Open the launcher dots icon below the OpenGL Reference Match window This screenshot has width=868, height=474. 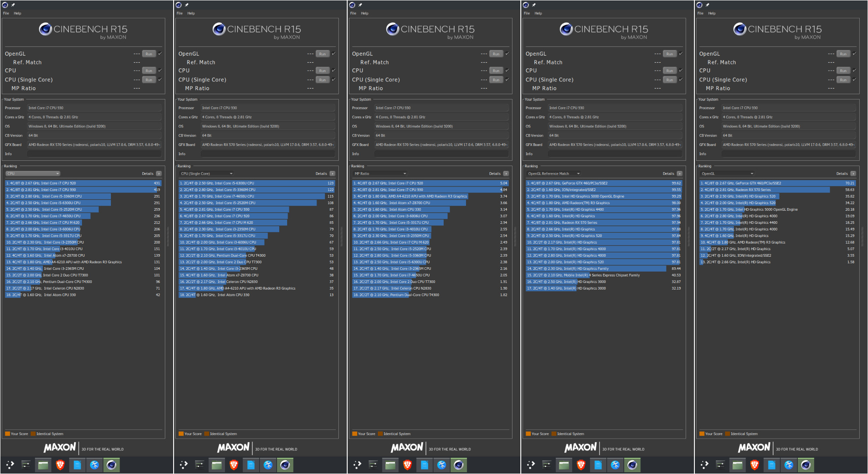530,465
